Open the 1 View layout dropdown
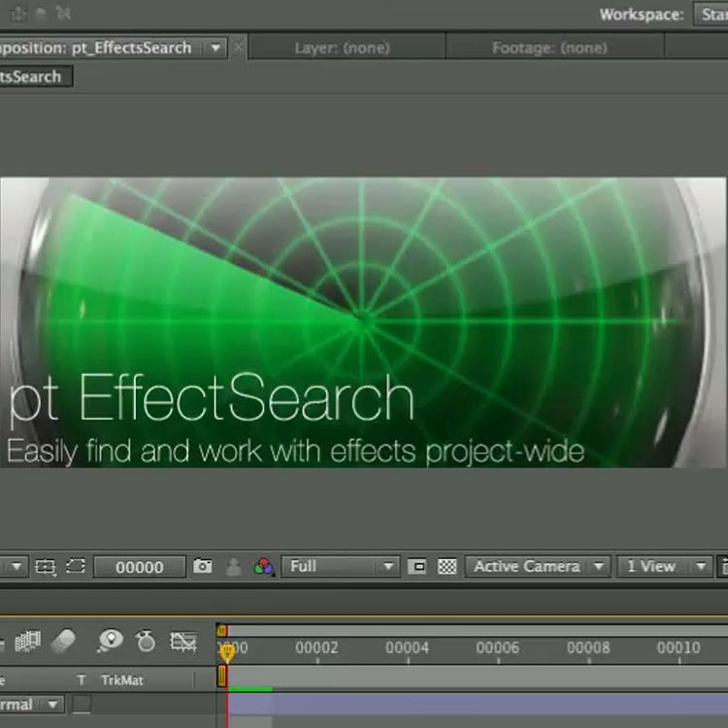Screen dimensions: 728x728 tap(664, 567)
